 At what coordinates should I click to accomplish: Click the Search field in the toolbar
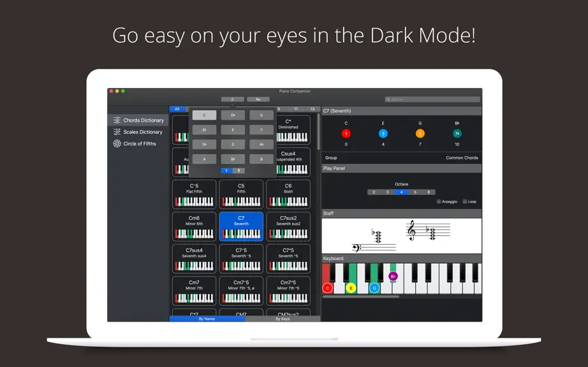[x=432, y=99]
